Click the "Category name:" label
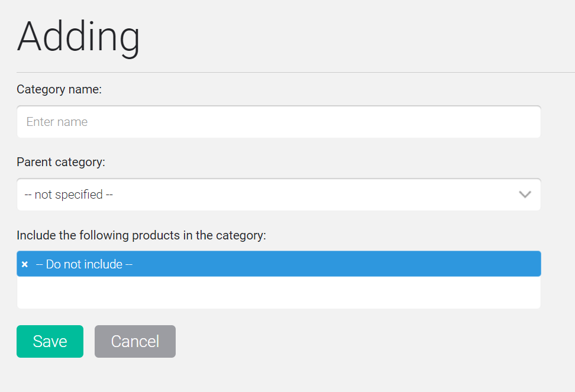This screenshot has width=575, height=392. pos(59,89)
